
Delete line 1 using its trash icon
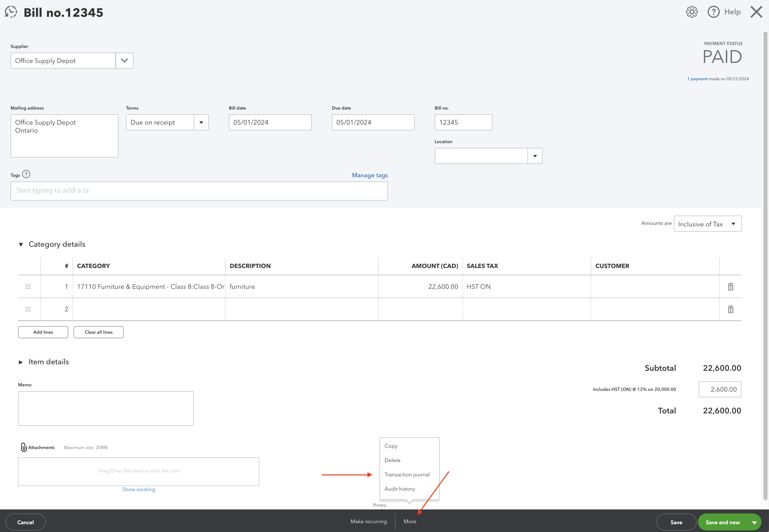click(x=731, y=286)
